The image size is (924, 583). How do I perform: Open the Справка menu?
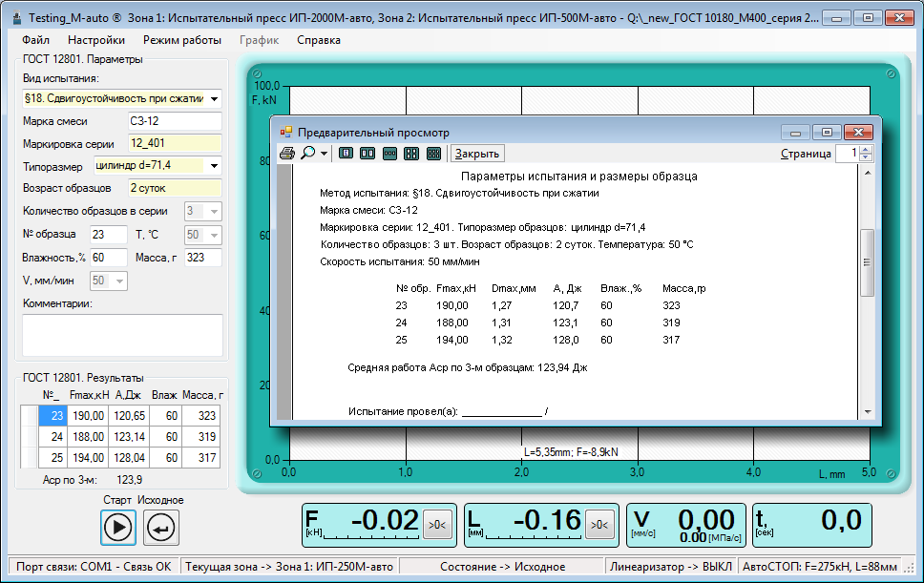click(x=318, y=40)
